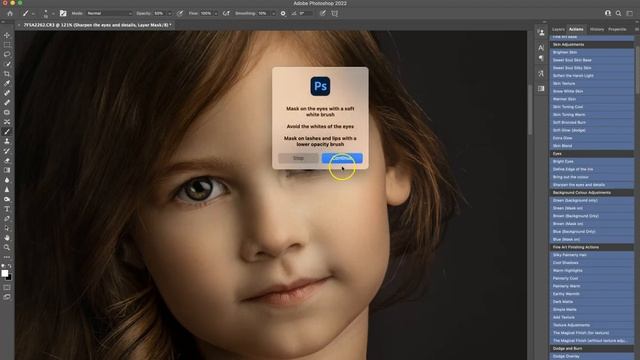Viewport: 640px width, 360px height.
Task: Open smoothing options gear icon
Action: point(283,13)
